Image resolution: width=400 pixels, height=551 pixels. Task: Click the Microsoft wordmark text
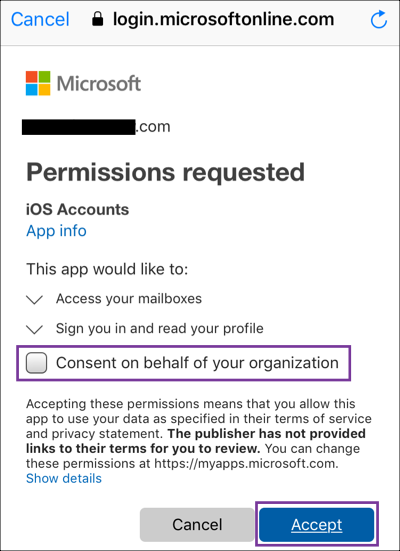click(x=99, y=84)
